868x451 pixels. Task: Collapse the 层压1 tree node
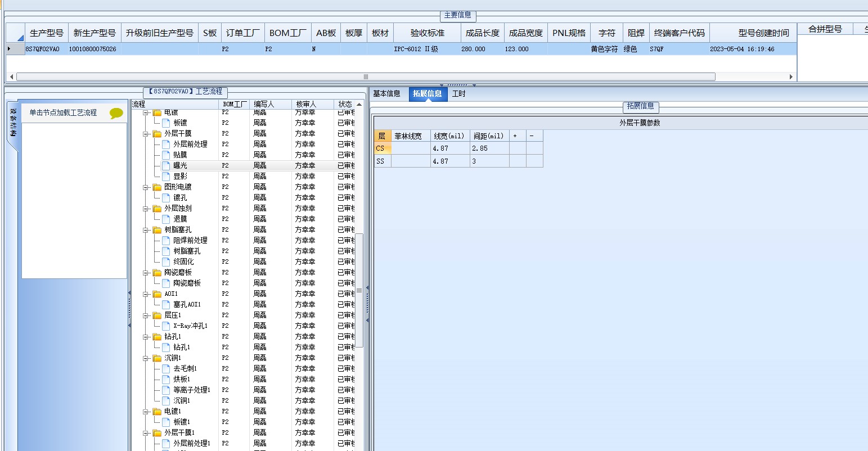145,315
